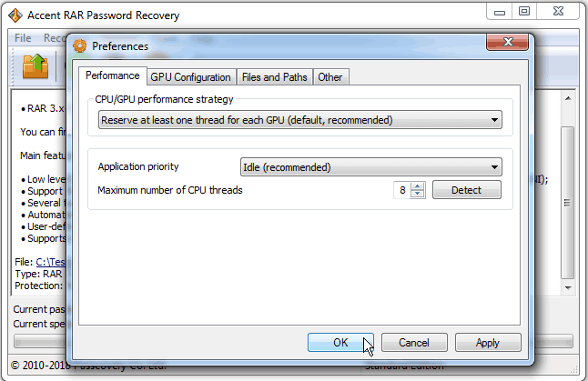This screenshot has width=588, height=381.
Task: Click the Accent RAR Password Recovery app icon
Action: [x=15, y=15]
